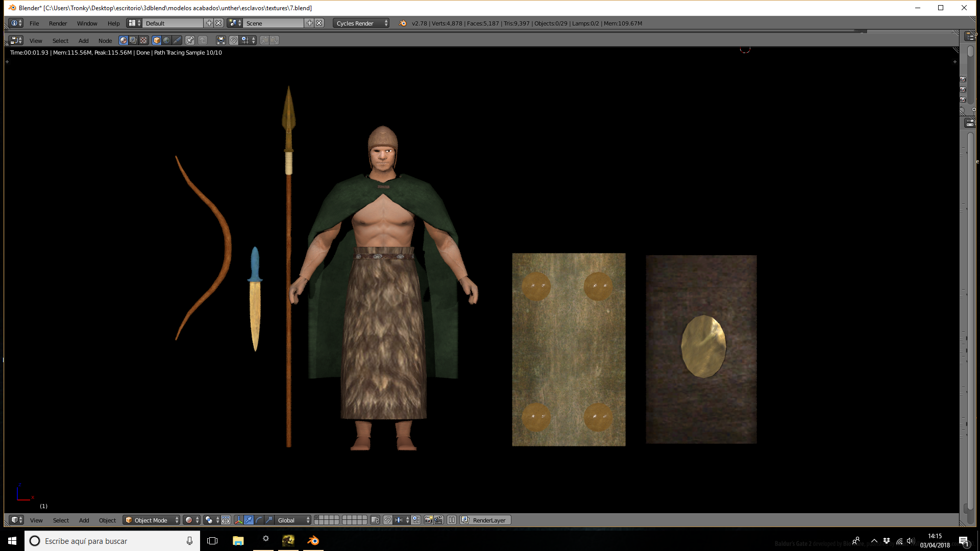Select the Texture nodes checker icon
The image size is (980, 551).
tap(143, 40)
